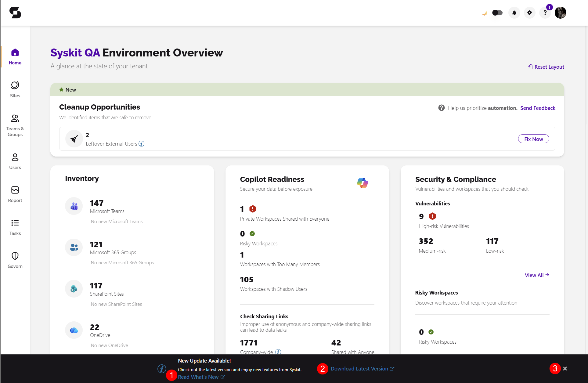The height and width of the screenshot is (383, 588).
Task: Dismiss the update notification banner
Action: 565,369
